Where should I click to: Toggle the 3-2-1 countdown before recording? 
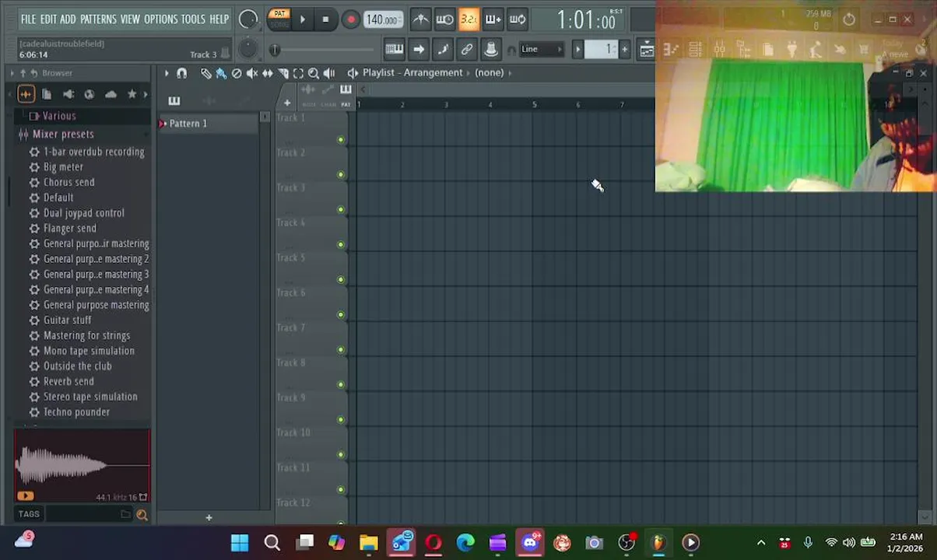coord(468,19)
